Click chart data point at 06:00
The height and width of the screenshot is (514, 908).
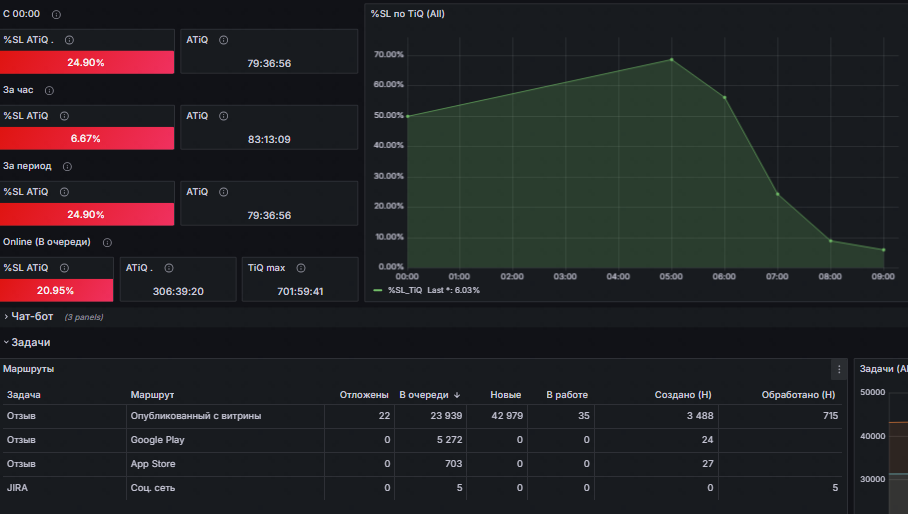(x=724, y=98)
